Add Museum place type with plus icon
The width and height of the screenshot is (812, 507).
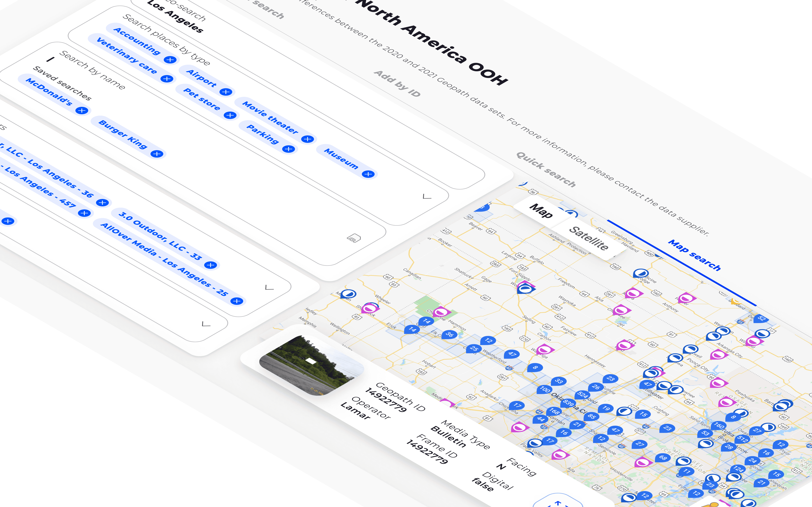point(368,174)
